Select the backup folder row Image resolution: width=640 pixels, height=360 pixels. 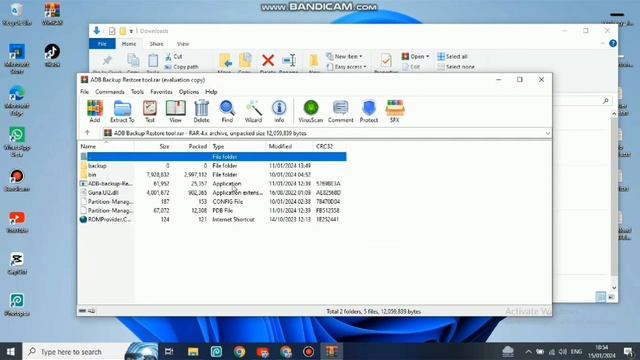click(x=212, y=166)
